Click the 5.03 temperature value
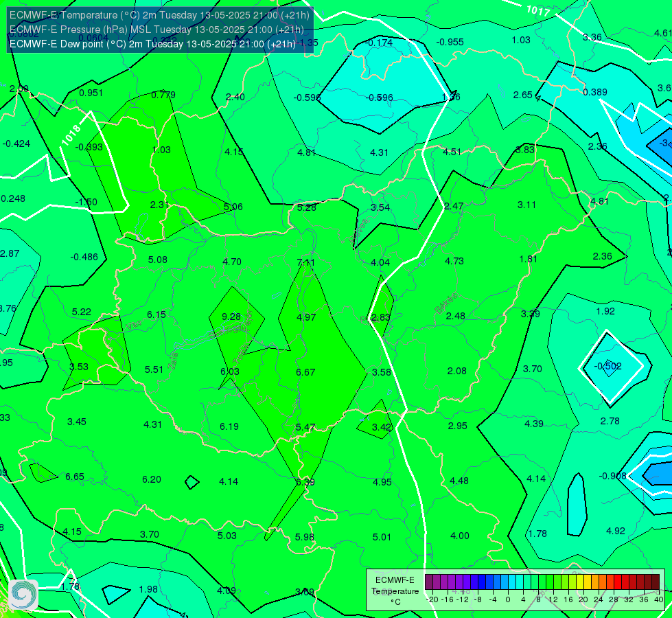The image size is (672, 618). [227, 536]
